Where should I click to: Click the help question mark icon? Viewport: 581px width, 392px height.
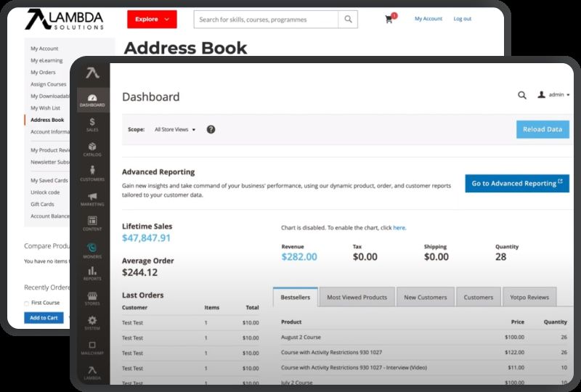[x=211, y=129]
